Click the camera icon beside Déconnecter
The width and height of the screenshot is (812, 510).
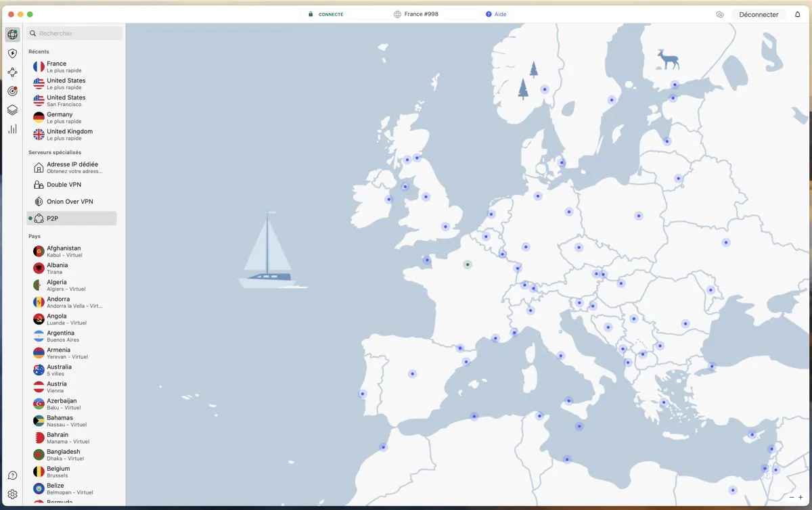[x=720, y=14]
